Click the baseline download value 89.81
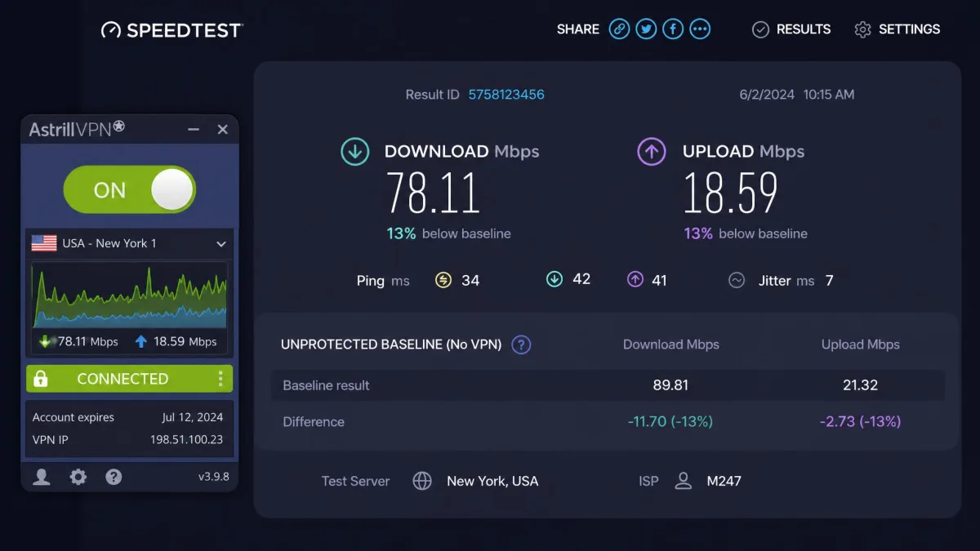Viewport: 980px width, 551px height. coord(670,385)
